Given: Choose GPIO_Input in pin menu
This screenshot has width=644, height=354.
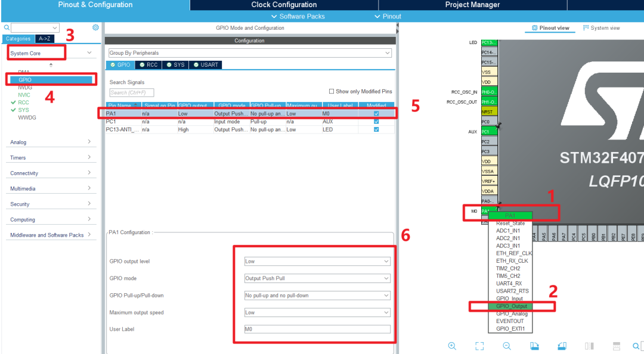Looking at the screenshot, I should (x=510, y=299).
